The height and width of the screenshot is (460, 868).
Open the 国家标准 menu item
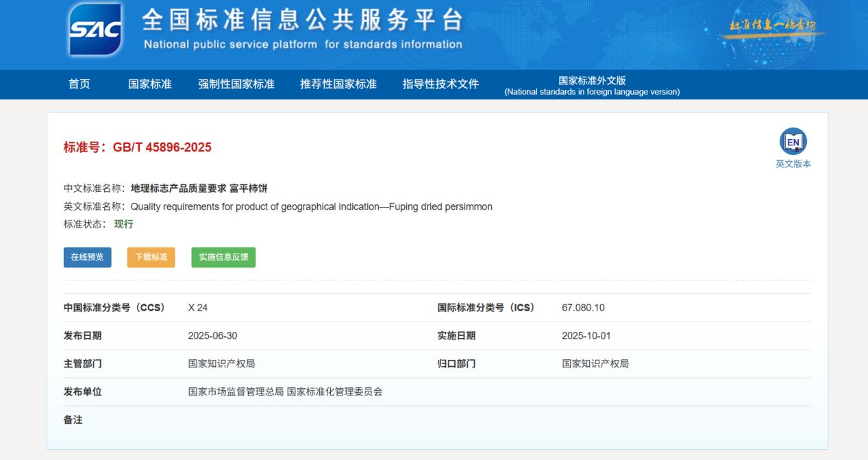point(150,84)
